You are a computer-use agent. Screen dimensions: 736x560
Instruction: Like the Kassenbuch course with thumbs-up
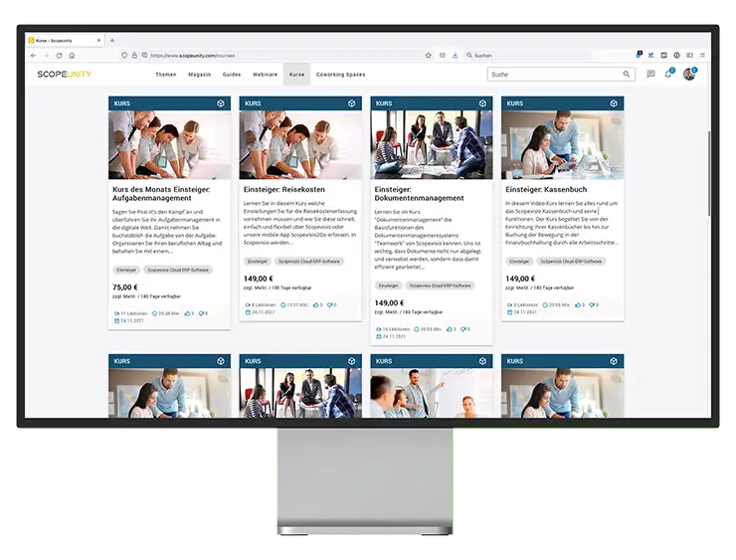(578, 305)
